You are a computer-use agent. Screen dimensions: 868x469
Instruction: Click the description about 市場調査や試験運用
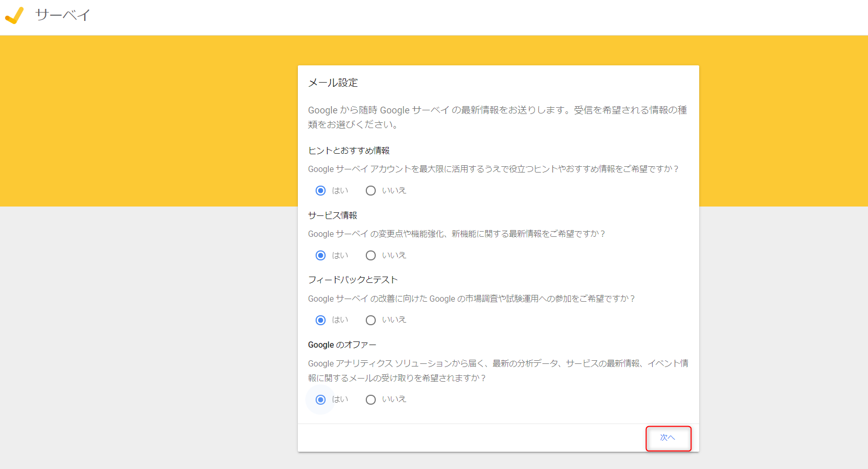click(x=471, y=299)
